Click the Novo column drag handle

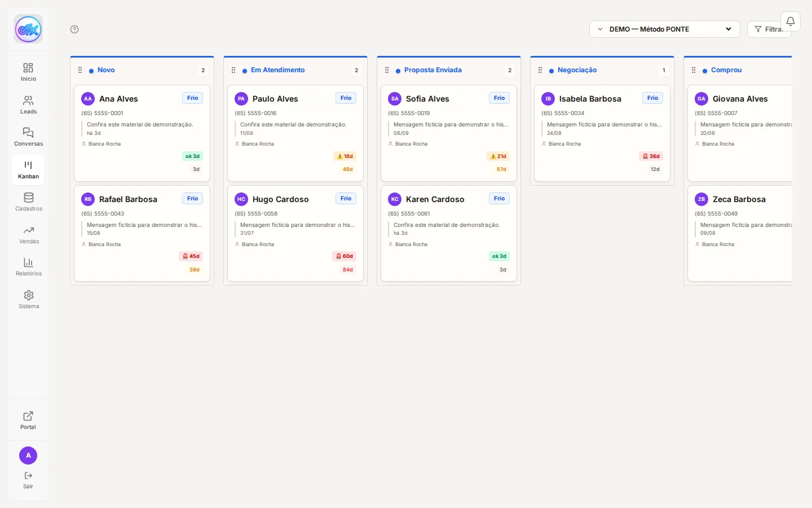tap(80, 70)
